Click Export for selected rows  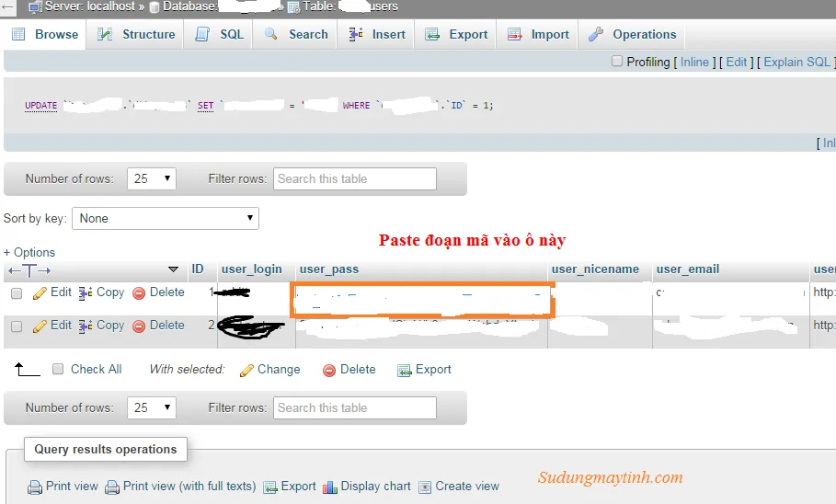tap(424, 370)
